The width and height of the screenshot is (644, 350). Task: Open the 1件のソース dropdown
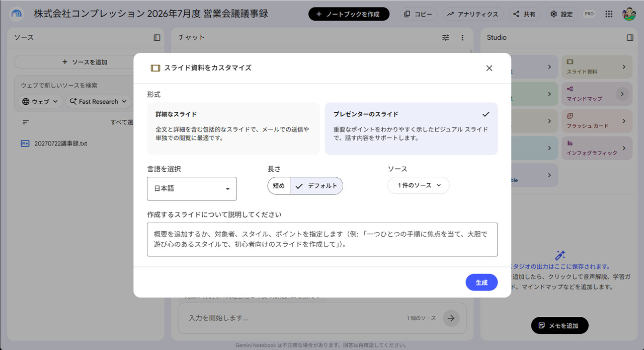pos(419,185)
